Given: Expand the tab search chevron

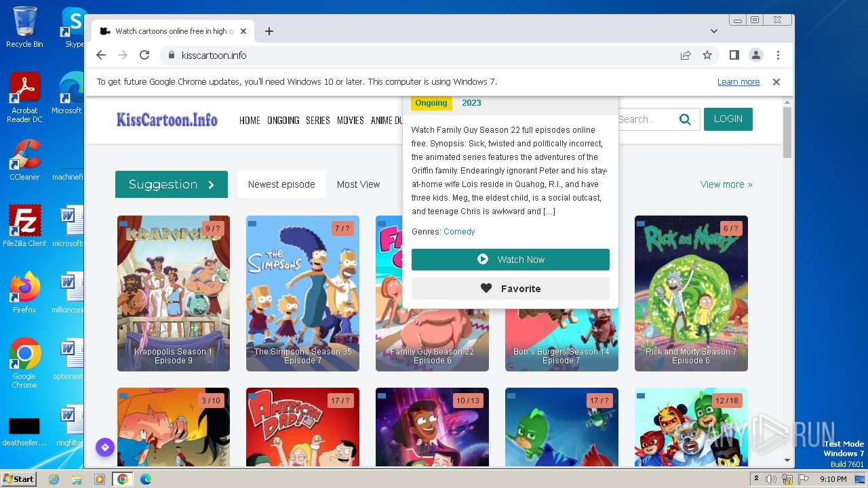Looking at the screenshot, I should click(x=714, y=31).
